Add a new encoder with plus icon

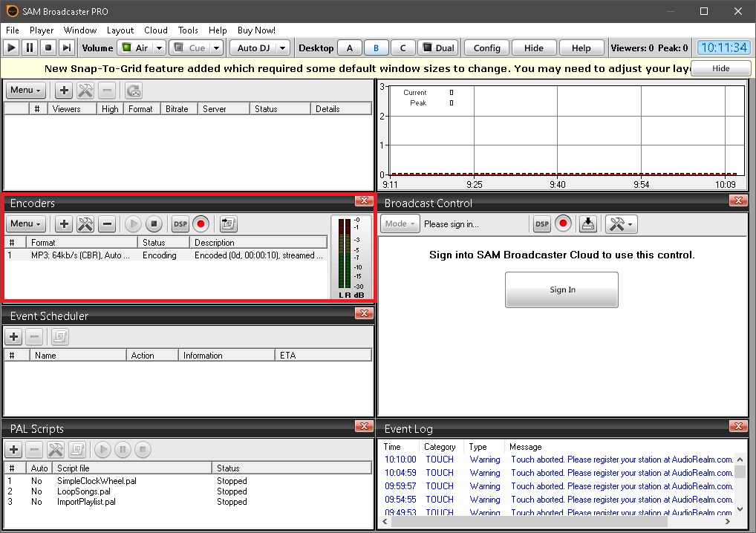(64, 223)
